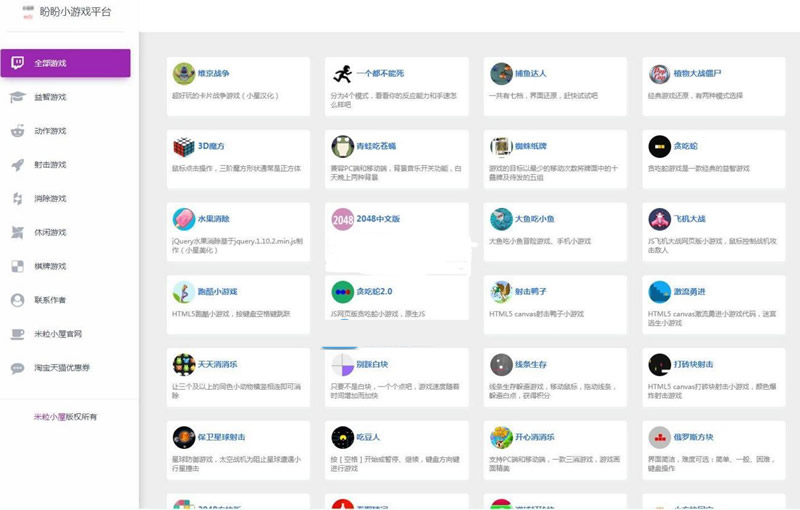
Task: Click the 米粒小屋 copyright link
Action: click(49, 417)
